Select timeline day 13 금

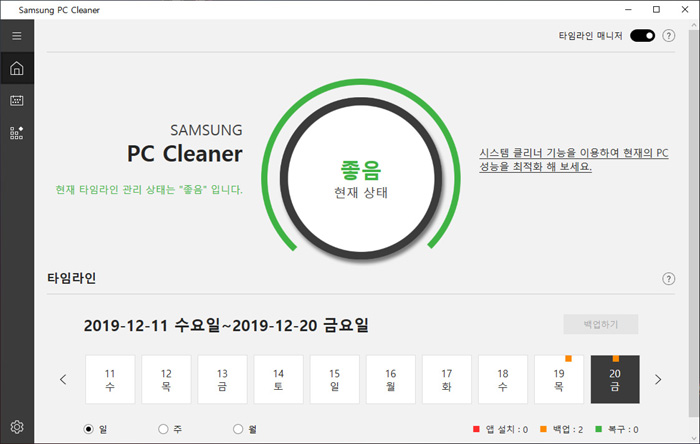click(222, 379)
